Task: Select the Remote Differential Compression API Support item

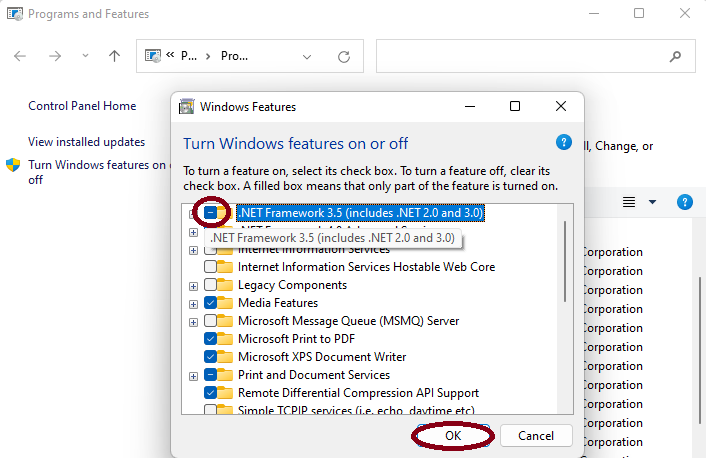Action: point(357,393)
